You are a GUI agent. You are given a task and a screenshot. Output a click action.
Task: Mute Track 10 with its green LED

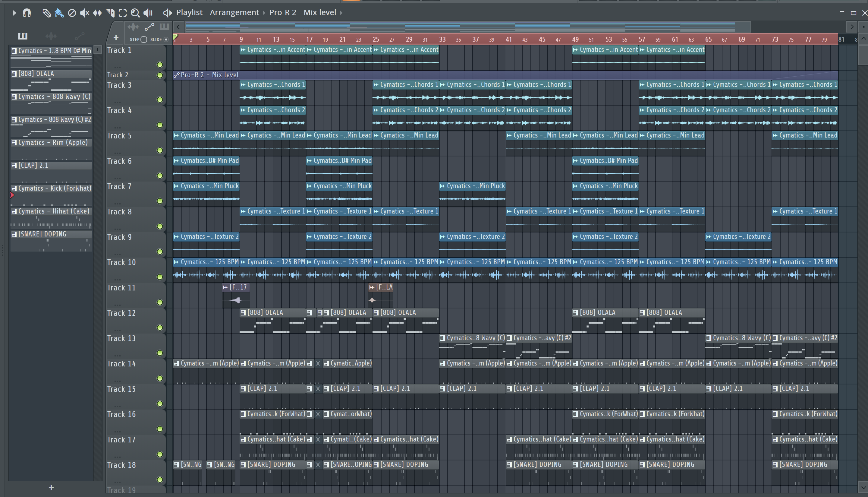coord(160,277)
